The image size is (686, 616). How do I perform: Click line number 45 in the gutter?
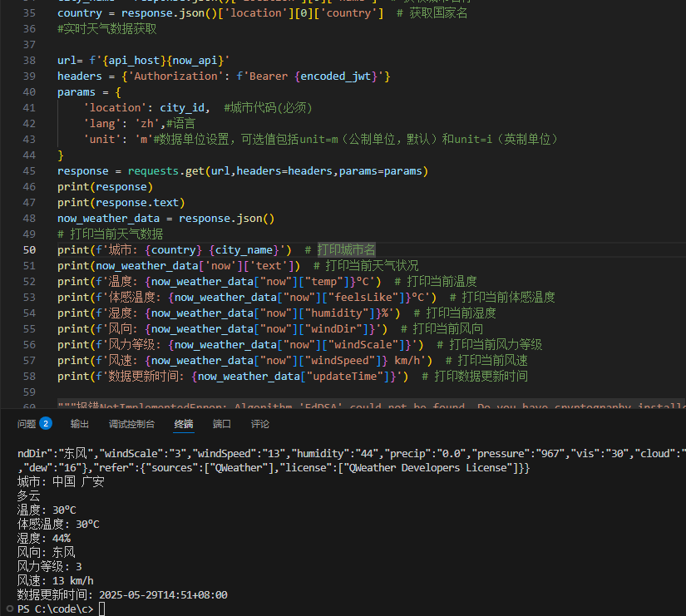coord(29,171)
